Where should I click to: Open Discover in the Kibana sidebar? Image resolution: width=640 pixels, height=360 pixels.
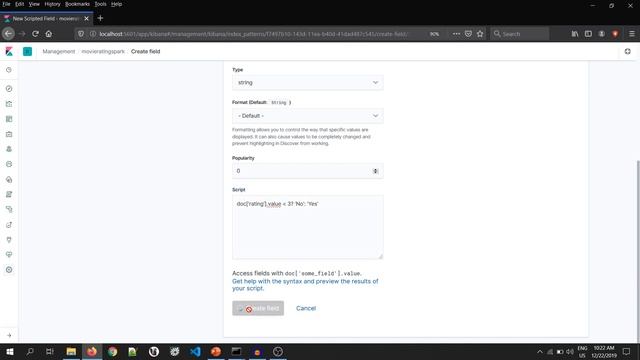[9, 89]
